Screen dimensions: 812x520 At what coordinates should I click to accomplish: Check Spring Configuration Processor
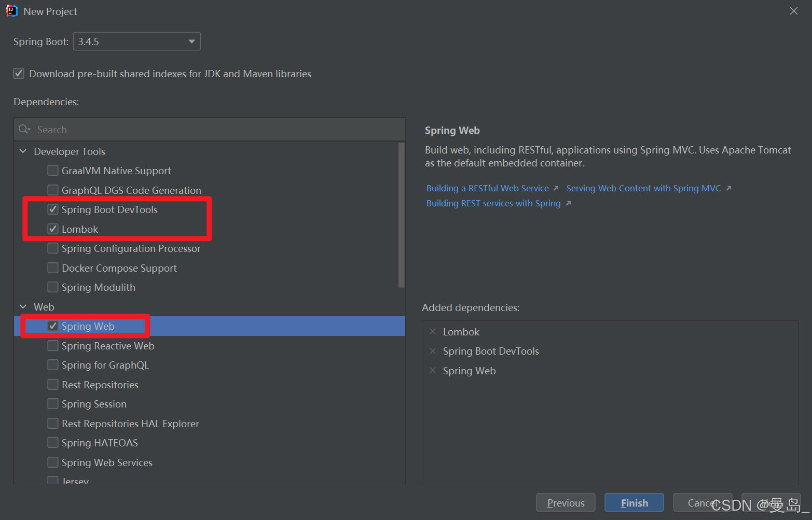[53, 248]
